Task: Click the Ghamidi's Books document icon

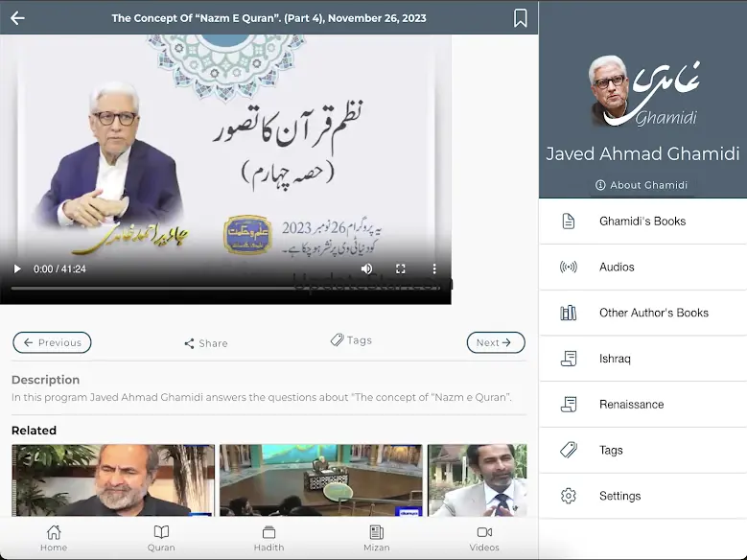Action: click(569, 222)
